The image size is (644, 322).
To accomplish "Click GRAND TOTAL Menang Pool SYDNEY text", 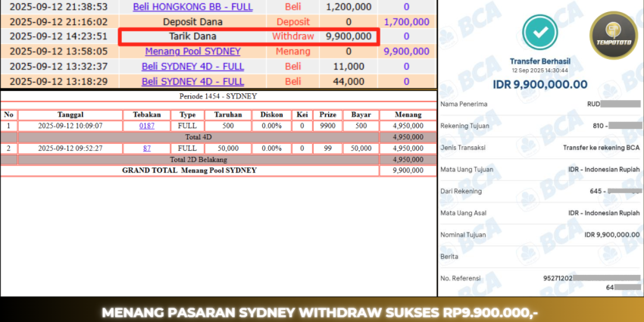I will pyautogui.click(x=189, y=170).
